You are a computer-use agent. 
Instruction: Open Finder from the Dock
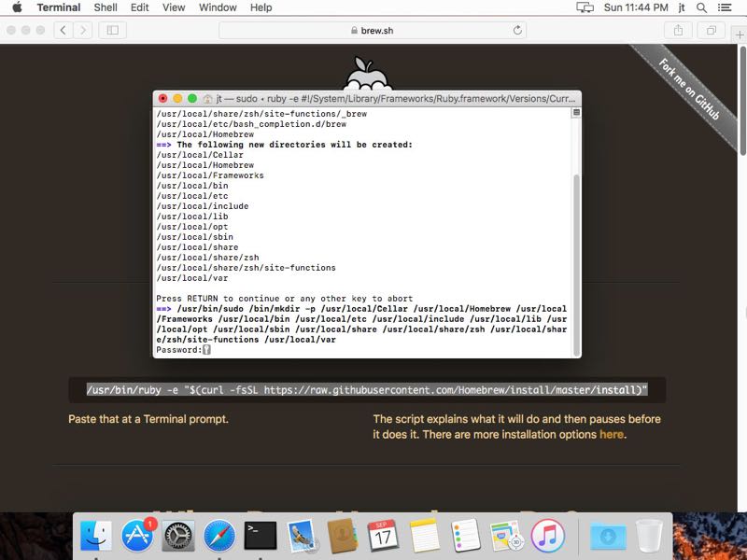click(96, 536)
